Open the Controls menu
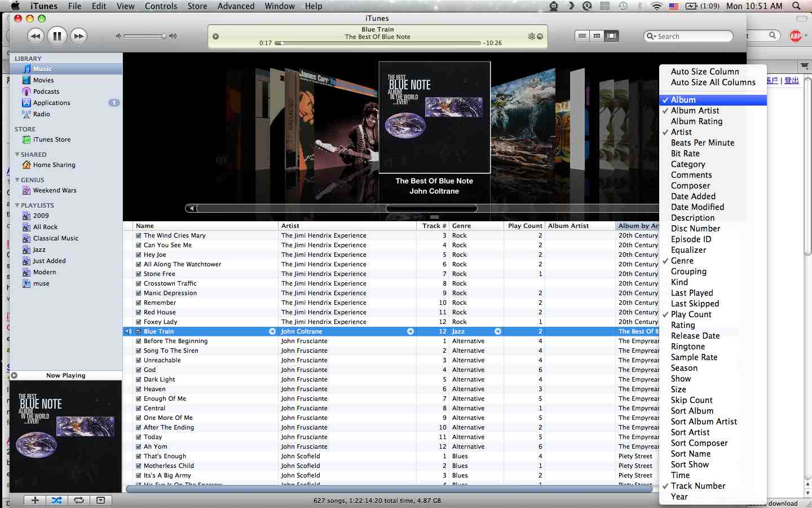This screenshot has width=812, height=508. coord(161,6)
